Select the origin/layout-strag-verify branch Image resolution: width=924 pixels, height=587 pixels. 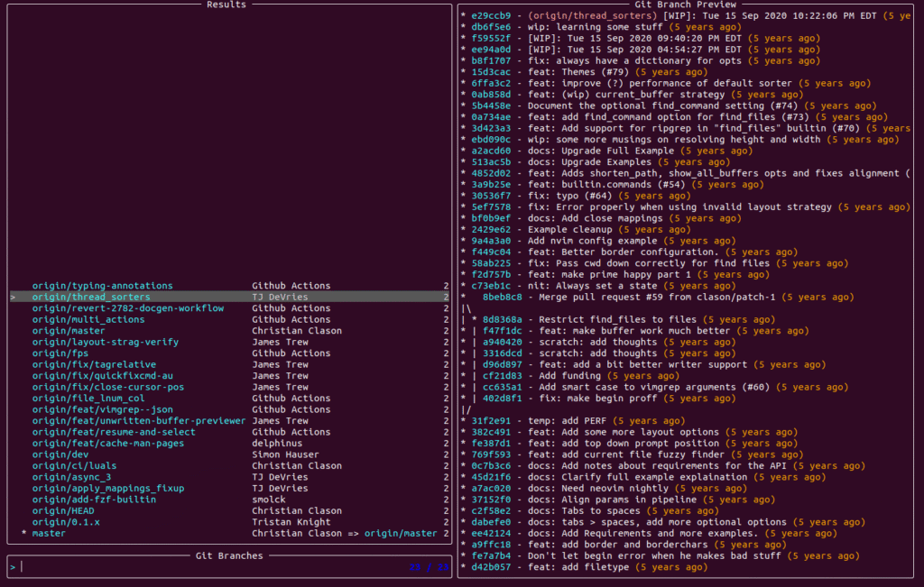tap(105, 342)
